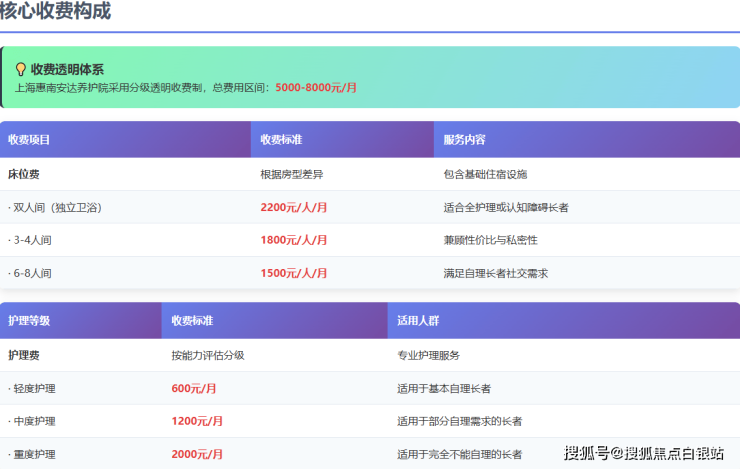740x469 pixels.
Task: Select the 护理费 row label
Action: pyautogui.click(x=23, y=355)
